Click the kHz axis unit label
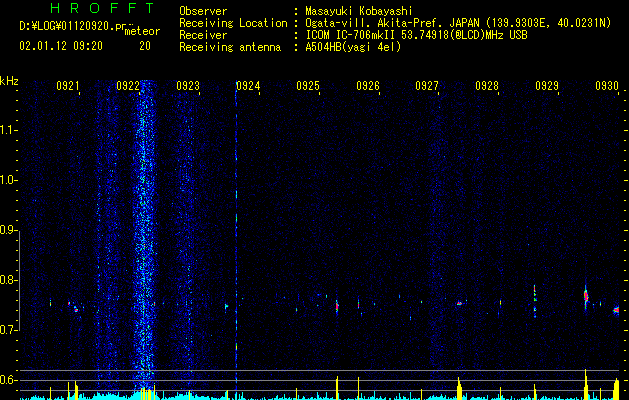This screenshot has height=400, width=629. (9, 81)
